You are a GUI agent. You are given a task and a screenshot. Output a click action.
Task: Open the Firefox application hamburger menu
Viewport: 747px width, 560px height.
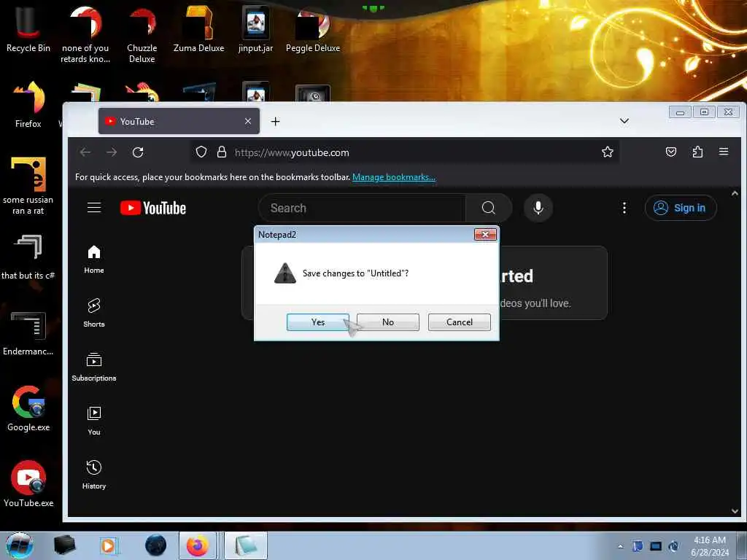(x=724, y=152)
